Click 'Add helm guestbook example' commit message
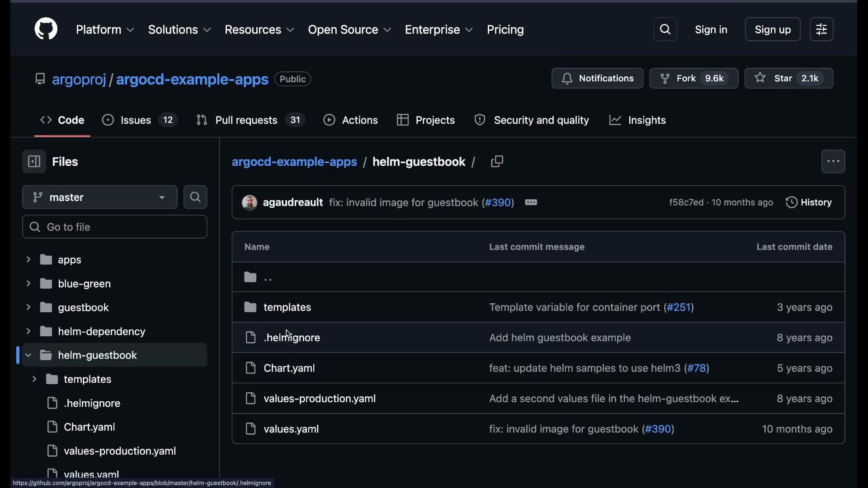Image resolution: width=868 pixels, height=488 pixels. tap(560, 338)
